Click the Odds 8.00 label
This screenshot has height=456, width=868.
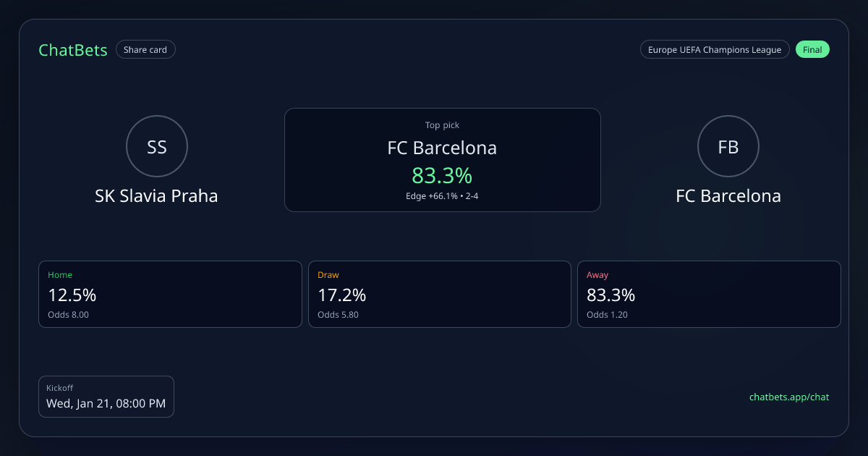68,315
